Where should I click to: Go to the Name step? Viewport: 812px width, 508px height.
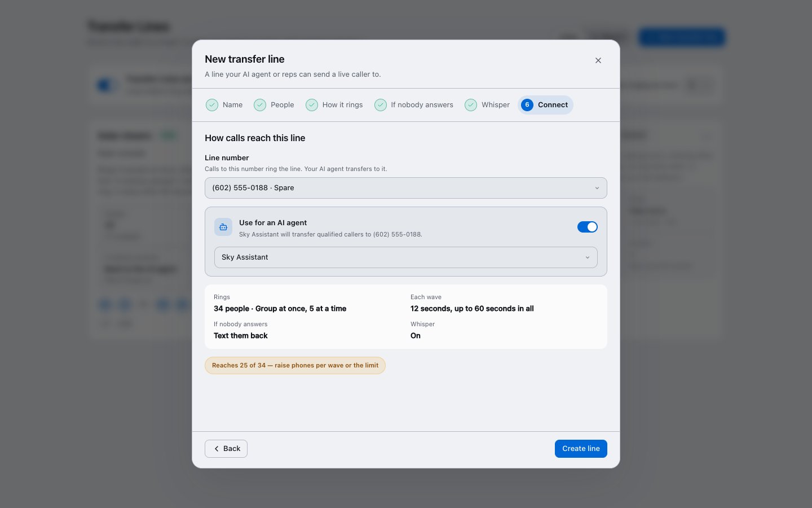(224, 105)
